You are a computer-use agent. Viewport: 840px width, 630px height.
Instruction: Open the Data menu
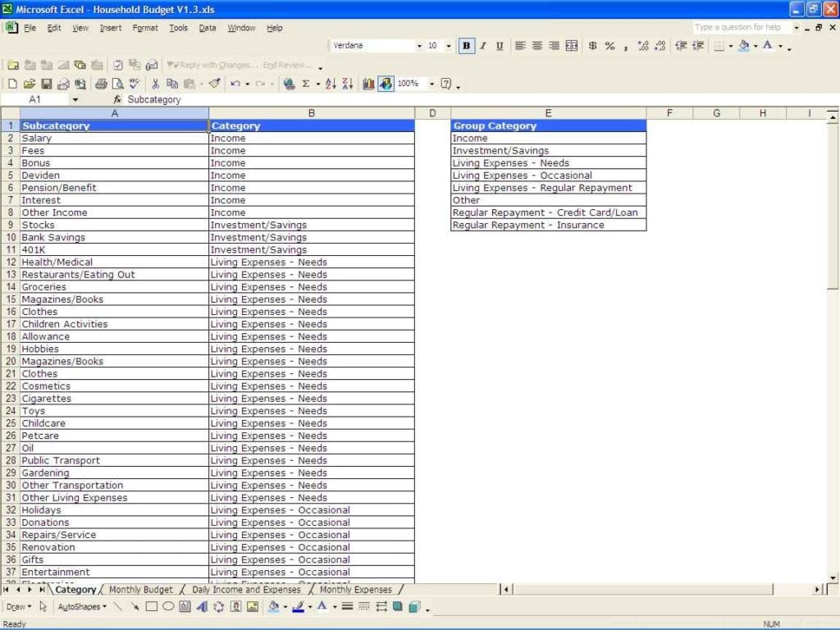point(208,27)
